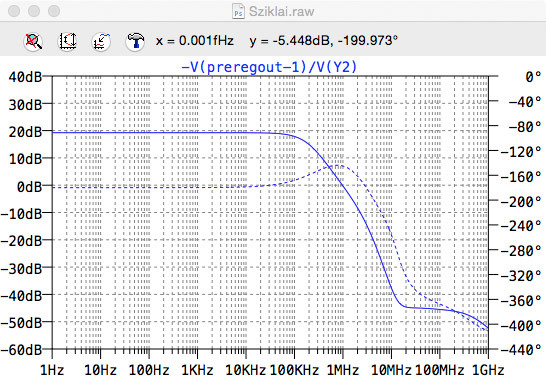
Task: Click the -440° phase axis label
Action: [521, 350]
